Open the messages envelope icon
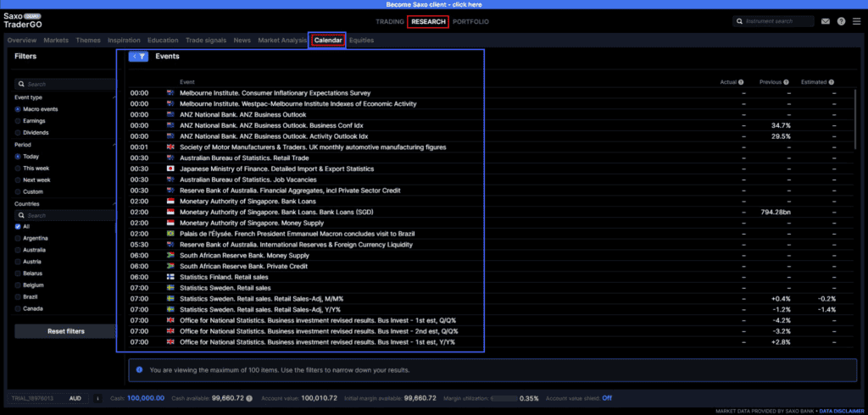Screen dimensions: 868x415 [826, 21]
